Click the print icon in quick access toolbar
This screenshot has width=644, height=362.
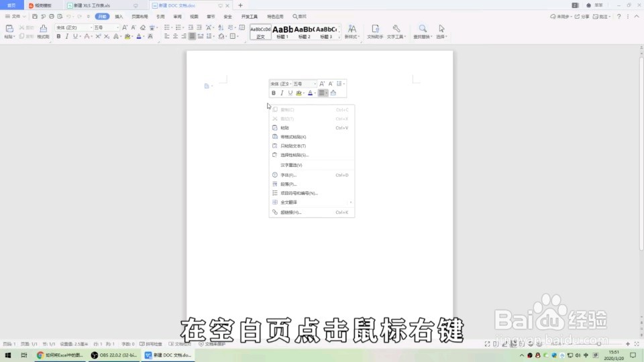[52, 16]
